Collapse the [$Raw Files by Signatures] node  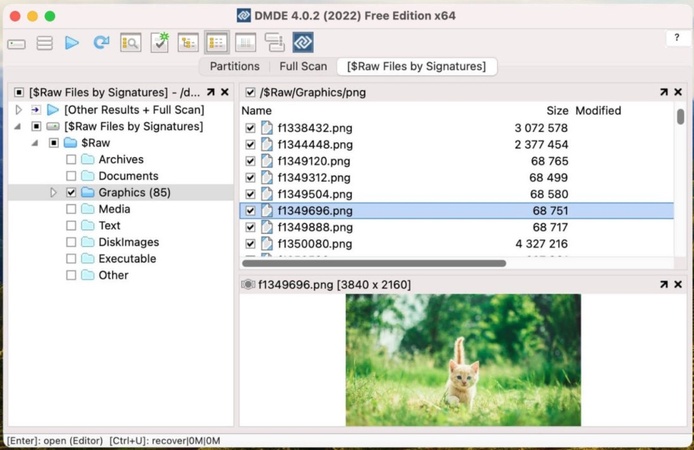click(18, 127)
